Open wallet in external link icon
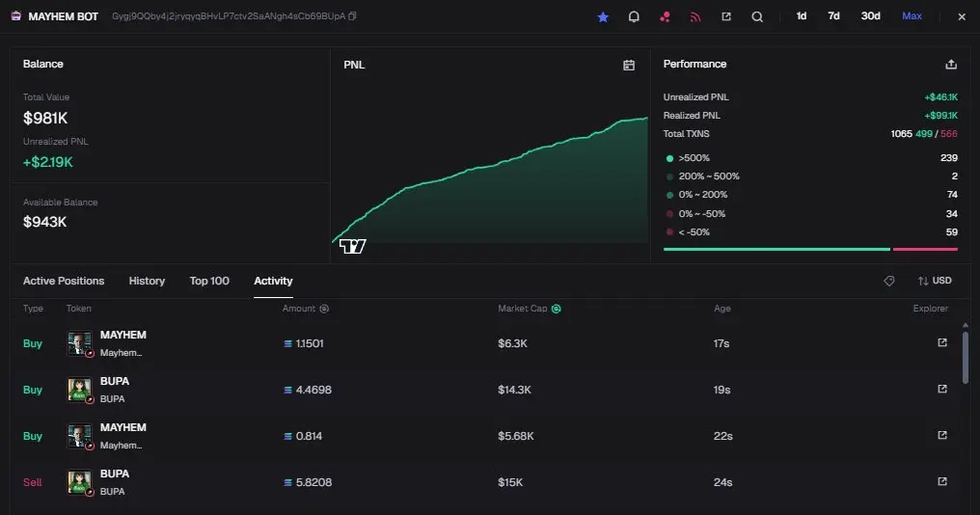 (726, 16)
